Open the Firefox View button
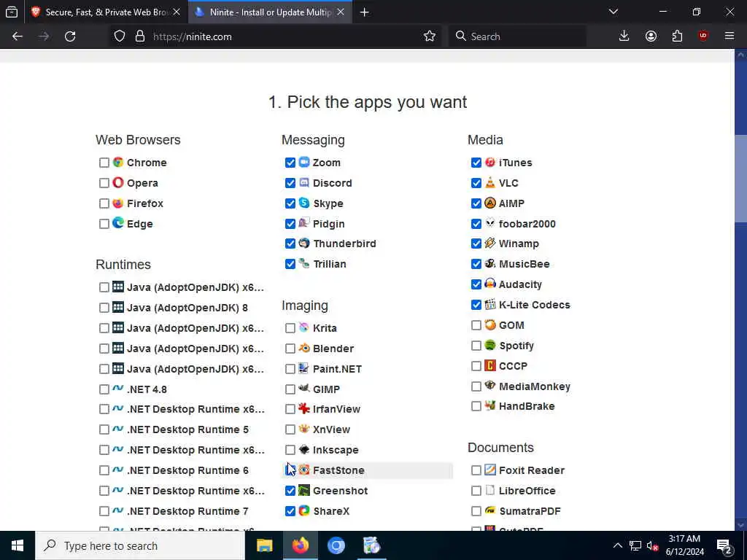Viewport: 747px width, 560px height. pyautogui.click(x=12, y=12)
